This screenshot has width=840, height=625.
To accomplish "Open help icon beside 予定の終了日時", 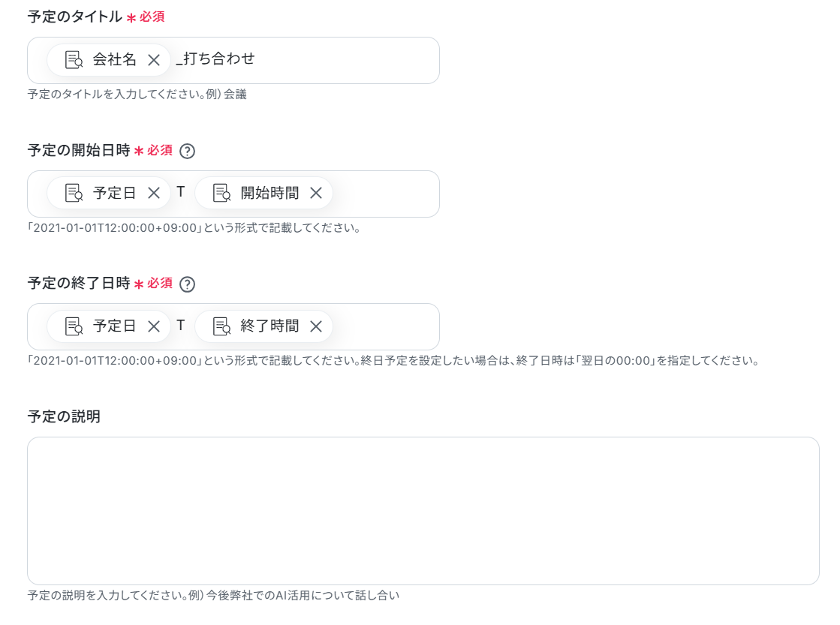I will [187, 284].
